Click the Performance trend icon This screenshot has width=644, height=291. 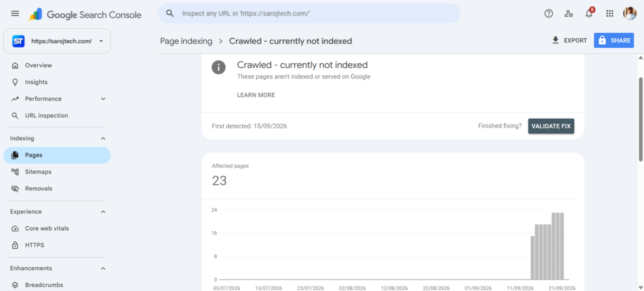pos(15,99)
